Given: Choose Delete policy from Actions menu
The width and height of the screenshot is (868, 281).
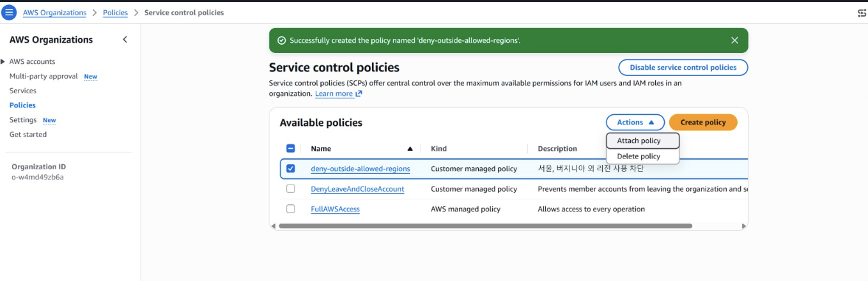Looking at the screenshot, I should 642,156.
